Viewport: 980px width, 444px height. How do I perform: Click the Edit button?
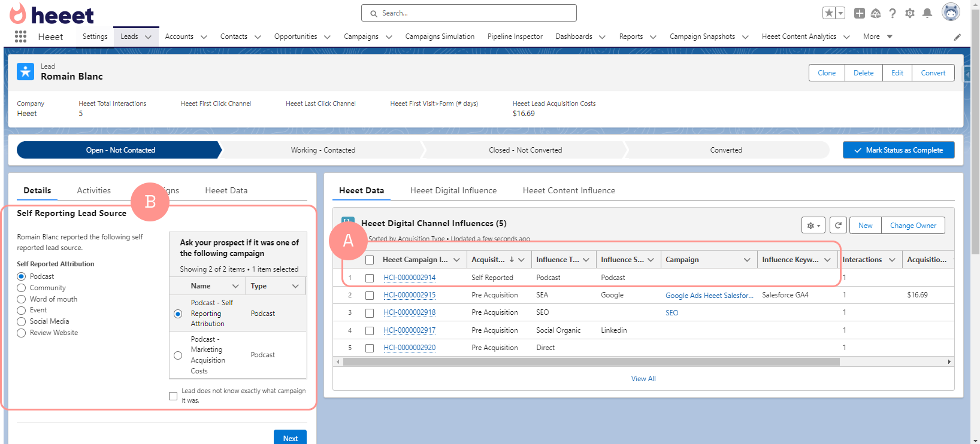pyautogui.click(x=897, y=73)
